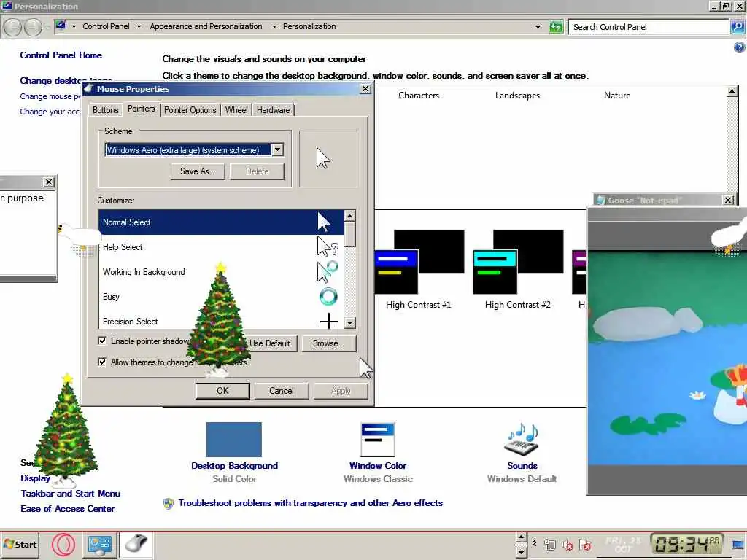Click the volume muted tray icon
747x560 pixels.
pos(567,545)
